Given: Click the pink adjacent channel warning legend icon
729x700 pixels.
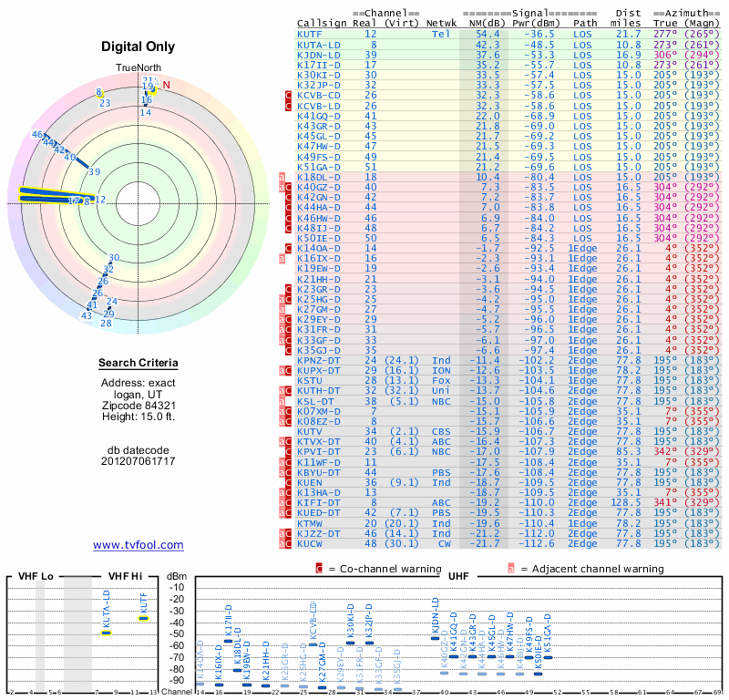Looking at the screenshot, I should [x=511, y=569].
